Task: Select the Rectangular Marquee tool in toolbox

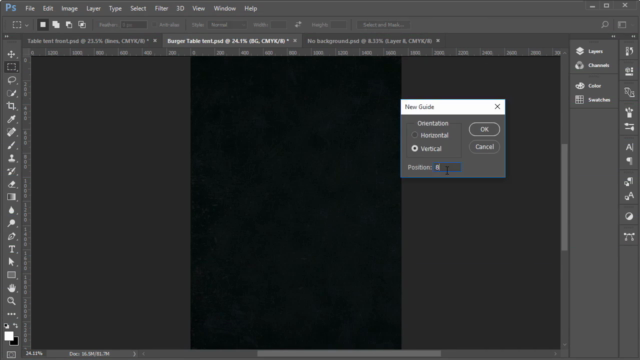Action: pos(11,67)
